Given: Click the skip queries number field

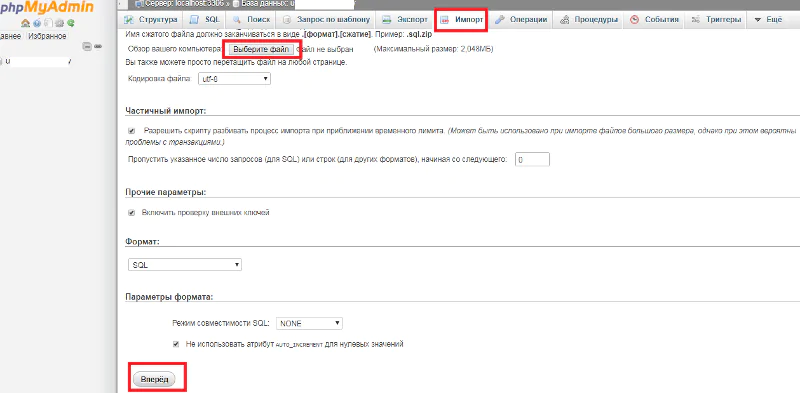Looking at the screenshot, I should coord(533,160).
